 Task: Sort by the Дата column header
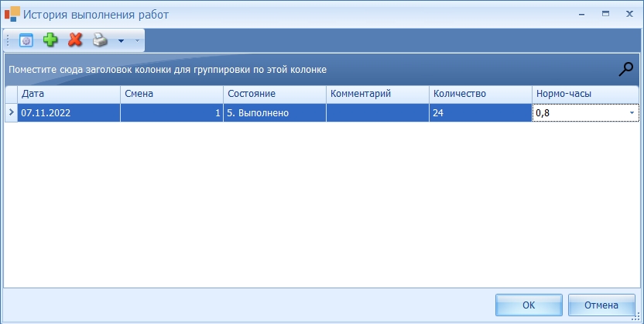coord(69,94)
